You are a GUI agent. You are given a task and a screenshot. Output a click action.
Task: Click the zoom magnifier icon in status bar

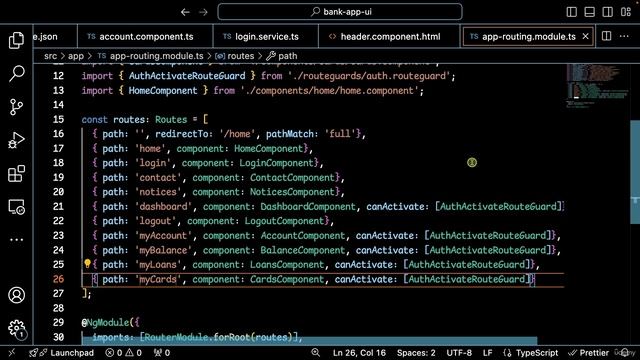[316, 353]
